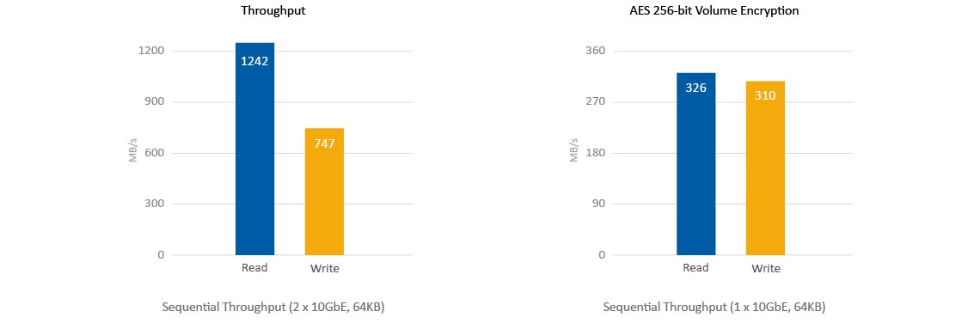Click the 600 y-axis value
Screen dimensions: 980x323
[156, 153]
